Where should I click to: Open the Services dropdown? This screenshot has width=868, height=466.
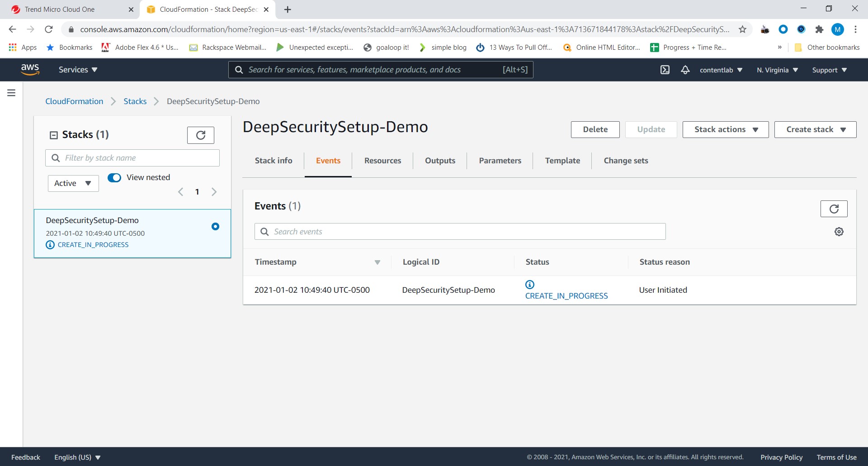[78, 70]
